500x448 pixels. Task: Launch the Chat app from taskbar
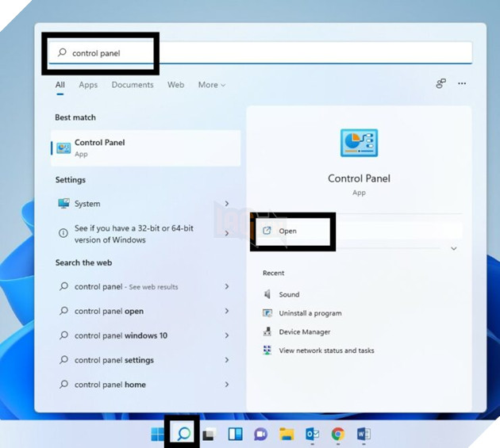click(261, 434)
